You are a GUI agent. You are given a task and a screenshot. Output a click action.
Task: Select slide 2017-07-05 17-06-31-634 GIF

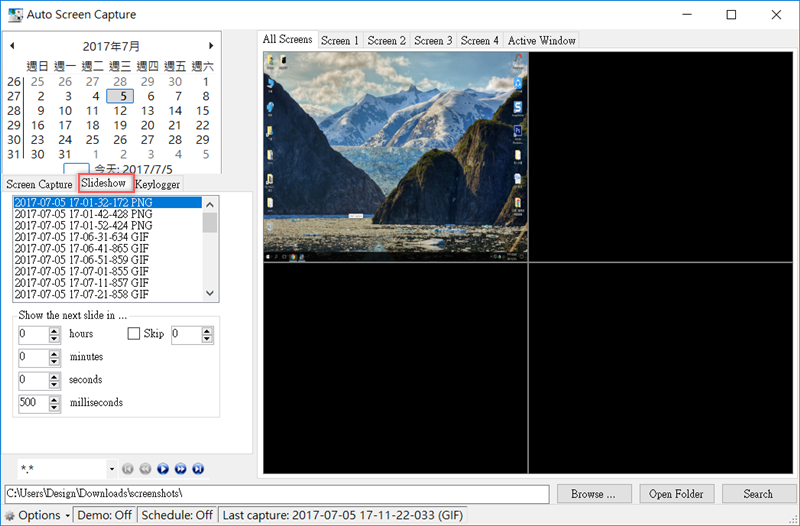[83, 237]
